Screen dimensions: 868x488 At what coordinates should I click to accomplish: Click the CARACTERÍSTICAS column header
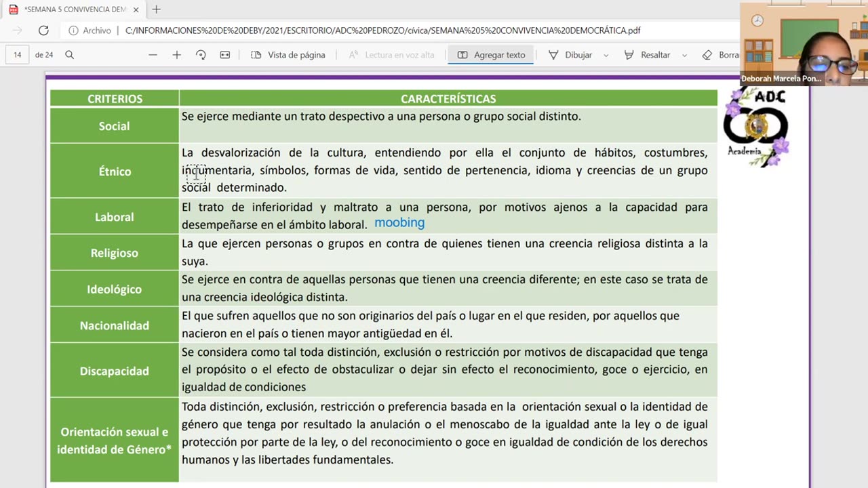pyautogui.click(x=448, y=99)
